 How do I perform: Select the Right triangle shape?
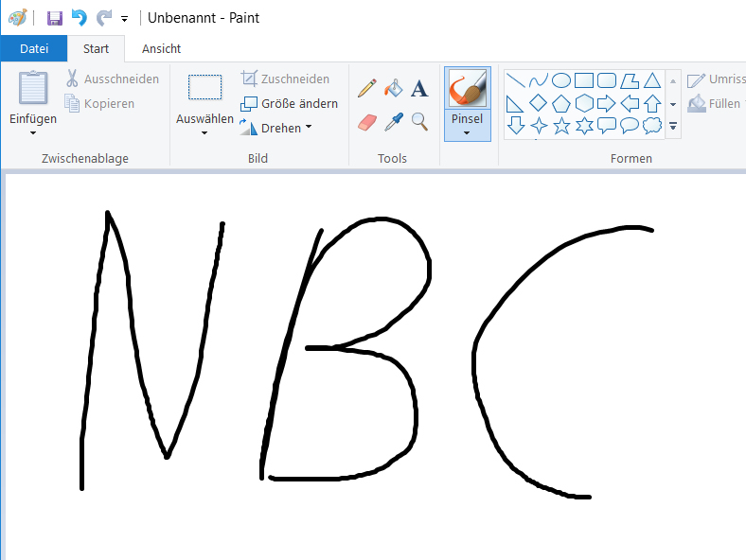point(515,103)
